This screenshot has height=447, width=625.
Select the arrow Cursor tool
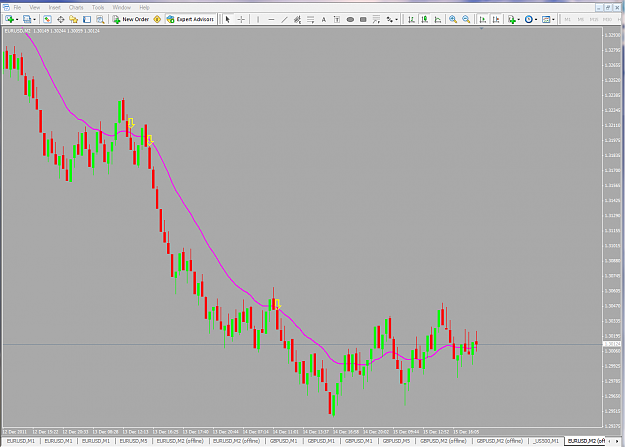[x=228, y=19]
